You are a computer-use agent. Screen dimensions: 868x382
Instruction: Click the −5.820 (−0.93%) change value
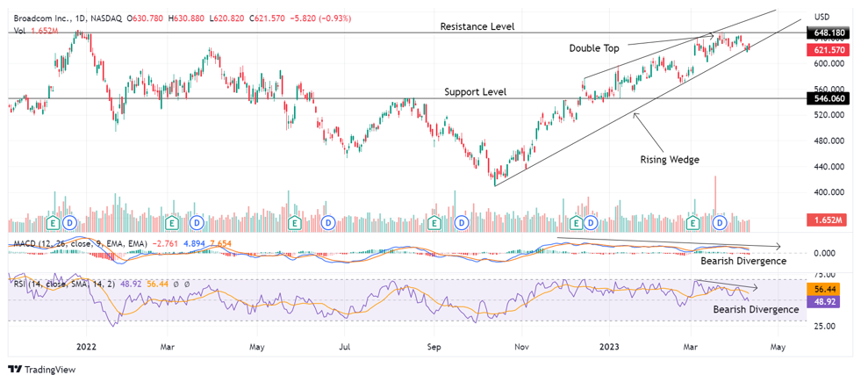(319, 18)
